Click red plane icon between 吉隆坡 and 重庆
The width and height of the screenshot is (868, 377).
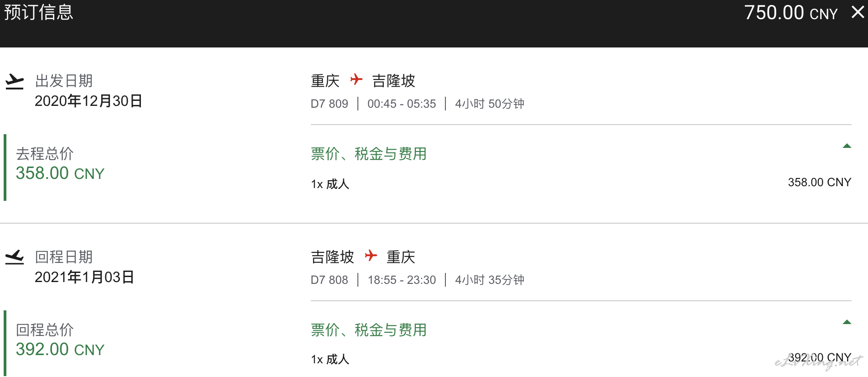[x=371, y=256]
